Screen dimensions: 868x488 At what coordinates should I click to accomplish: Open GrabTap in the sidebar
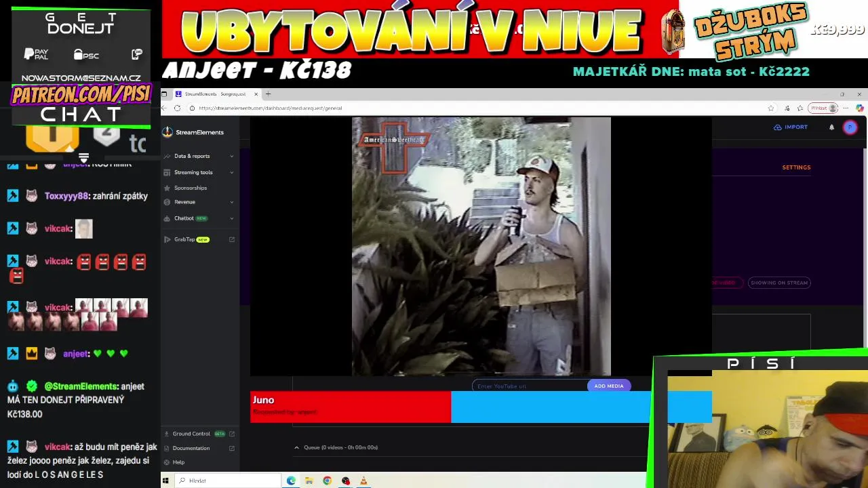pyautogui.click(x=184, y=239)
